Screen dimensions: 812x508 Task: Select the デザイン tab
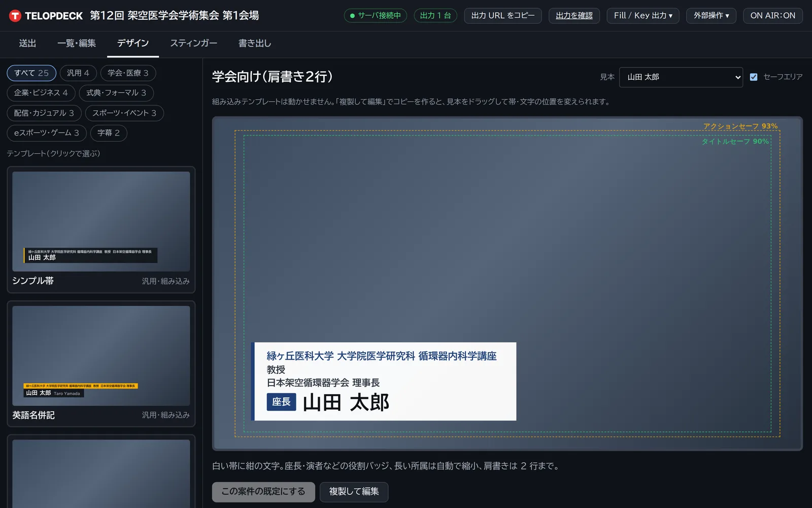pyautogui.click(x=133, y=44)
